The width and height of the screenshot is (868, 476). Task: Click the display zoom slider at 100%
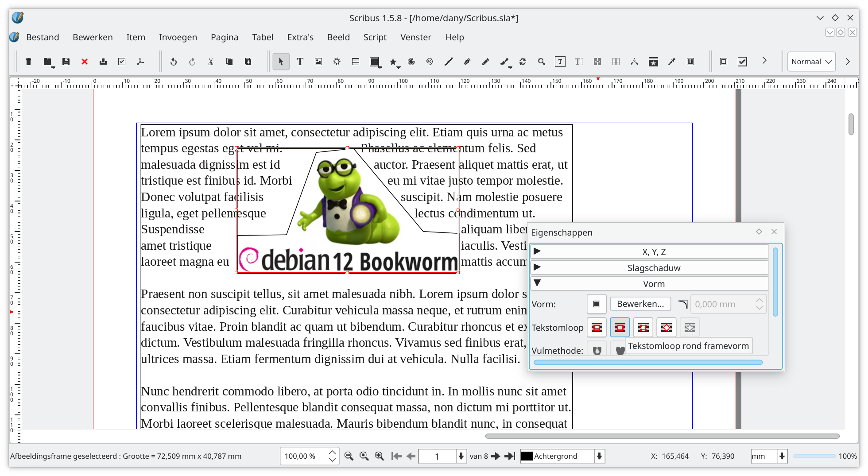pos(814,456)
